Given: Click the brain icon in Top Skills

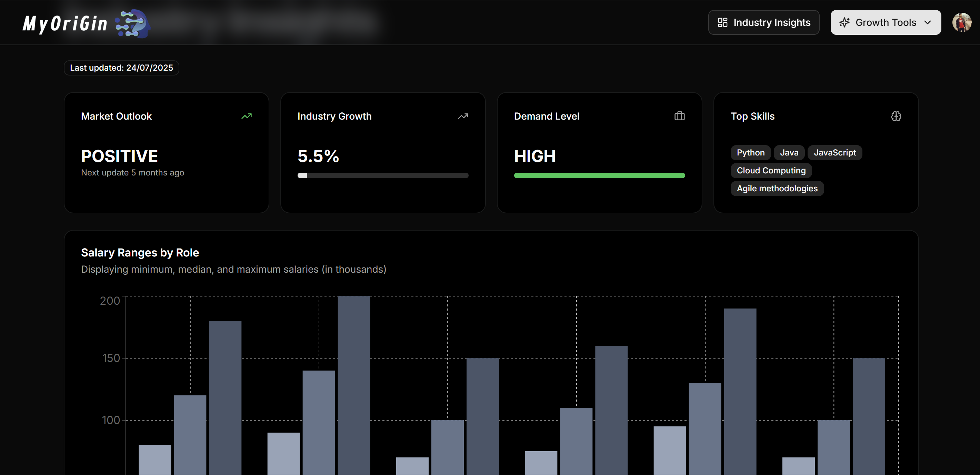Looking at the screenshot, I should [896, 116].
